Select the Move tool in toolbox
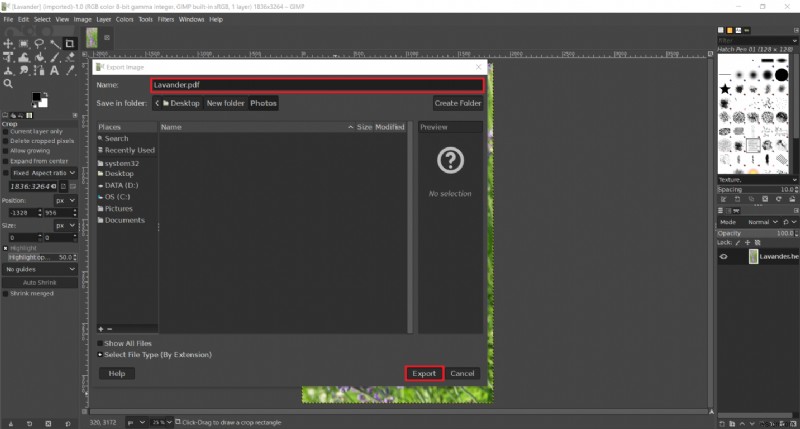800x429 pixels. 9,44
